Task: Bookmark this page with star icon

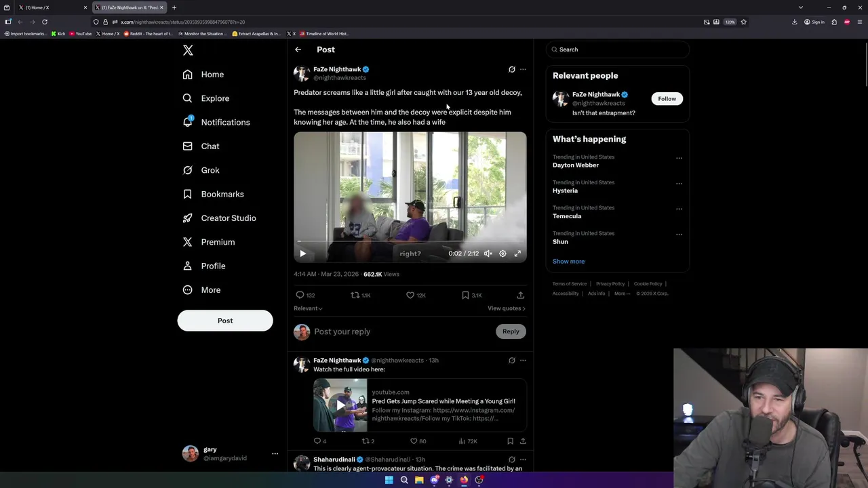Action: point(743,22)
